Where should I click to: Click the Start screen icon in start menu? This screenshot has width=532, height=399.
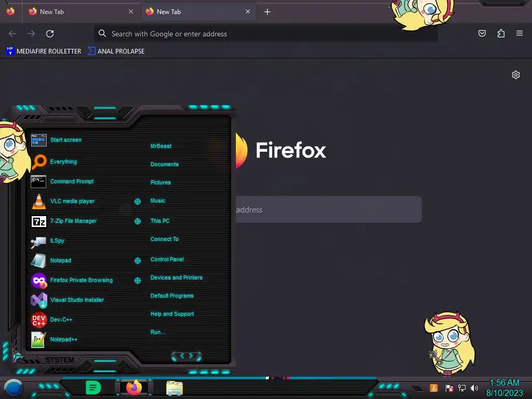pos(38,140)
